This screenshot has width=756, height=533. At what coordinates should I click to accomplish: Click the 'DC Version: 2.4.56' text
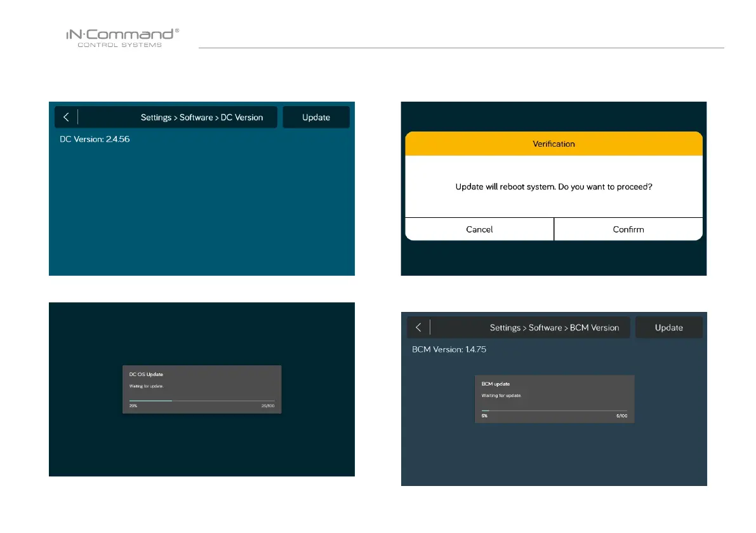(95, 139)
